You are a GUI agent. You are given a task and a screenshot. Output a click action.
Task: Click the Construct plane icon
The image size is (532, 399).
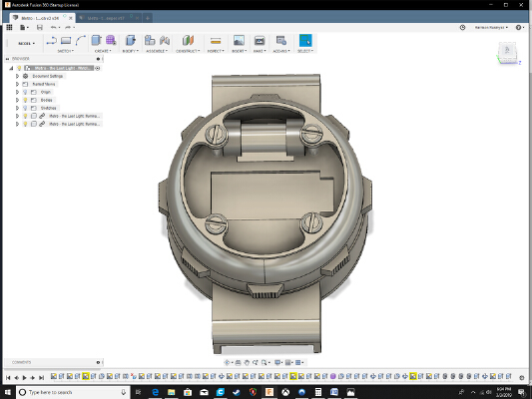pyautogui.click(x=188, y=41)
